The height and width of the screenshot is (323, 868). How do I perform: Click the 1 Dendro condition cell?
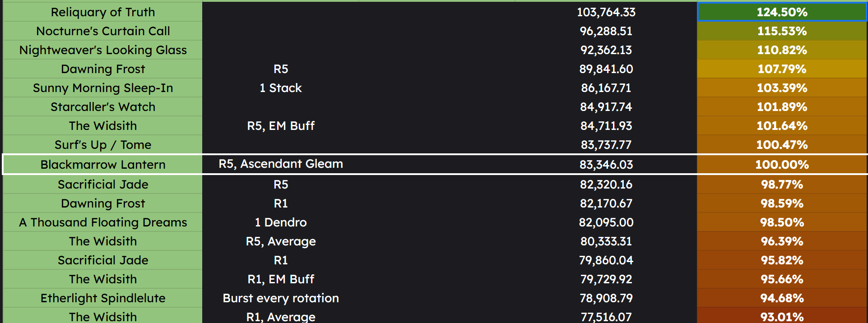[x=280, y=222]
